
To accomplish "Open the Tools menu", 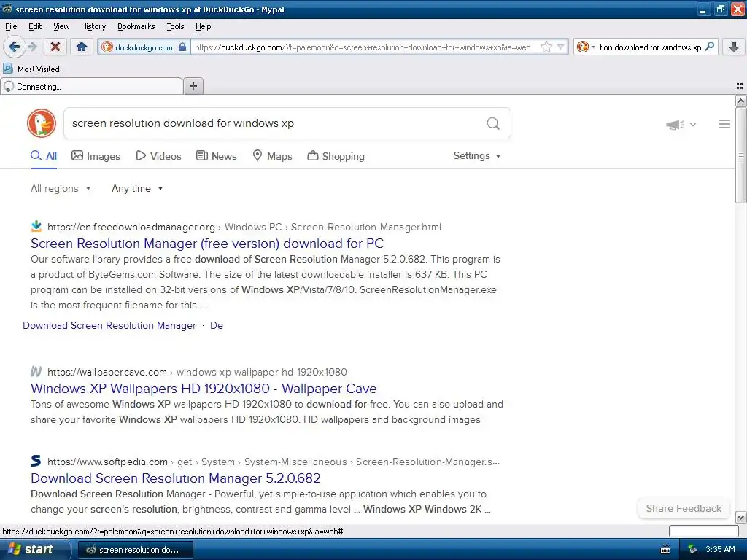I will tap(175, 26).
